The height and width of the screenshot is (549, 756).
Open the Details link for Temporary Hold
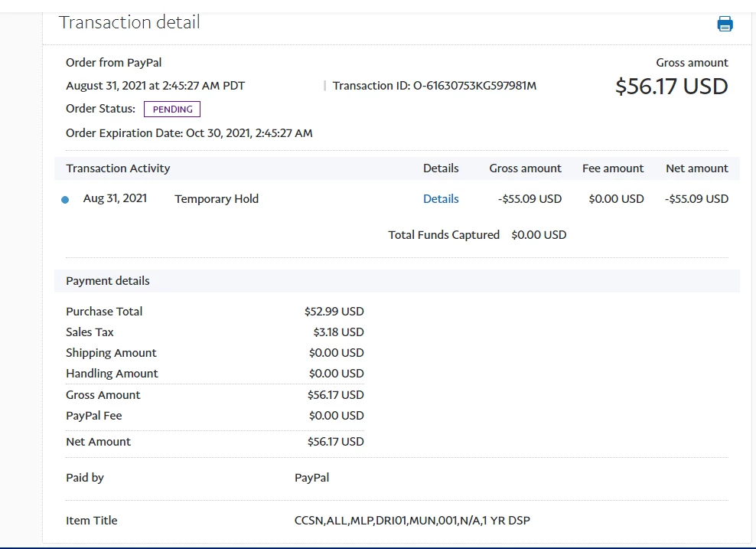(441, 199)
